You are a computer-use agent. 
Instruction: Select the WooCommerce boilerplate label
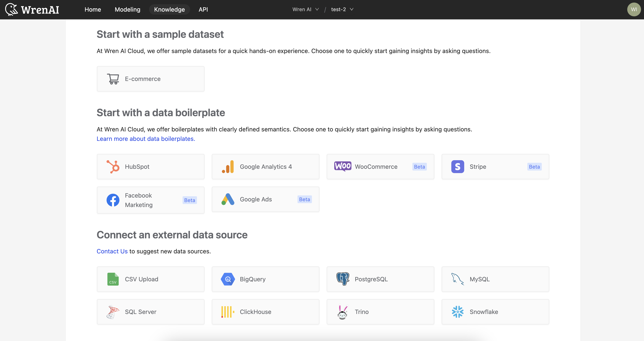(376, 167)
